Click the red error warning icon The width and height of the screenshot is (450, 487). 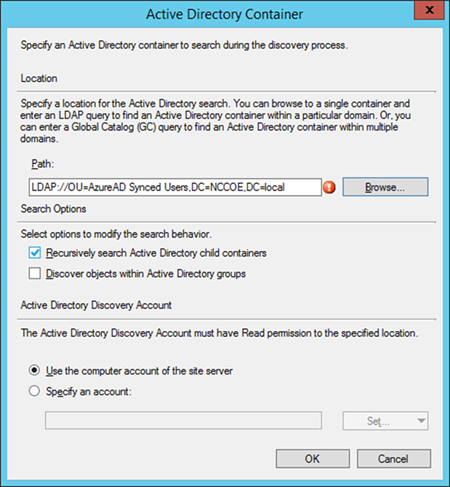[329, 187]
